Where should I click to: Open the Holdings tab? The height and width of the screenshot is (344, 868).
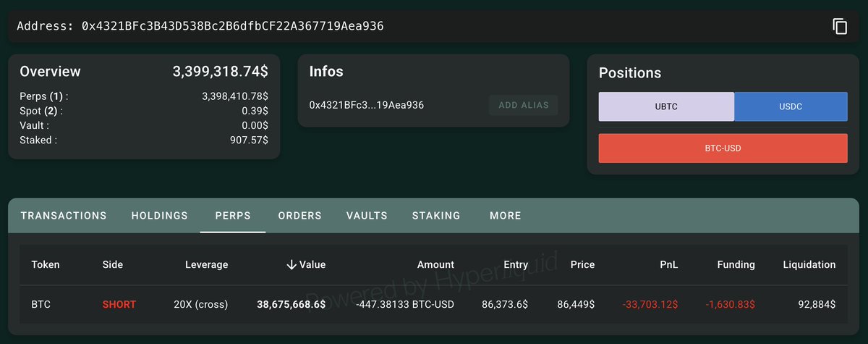click(159, 216)
